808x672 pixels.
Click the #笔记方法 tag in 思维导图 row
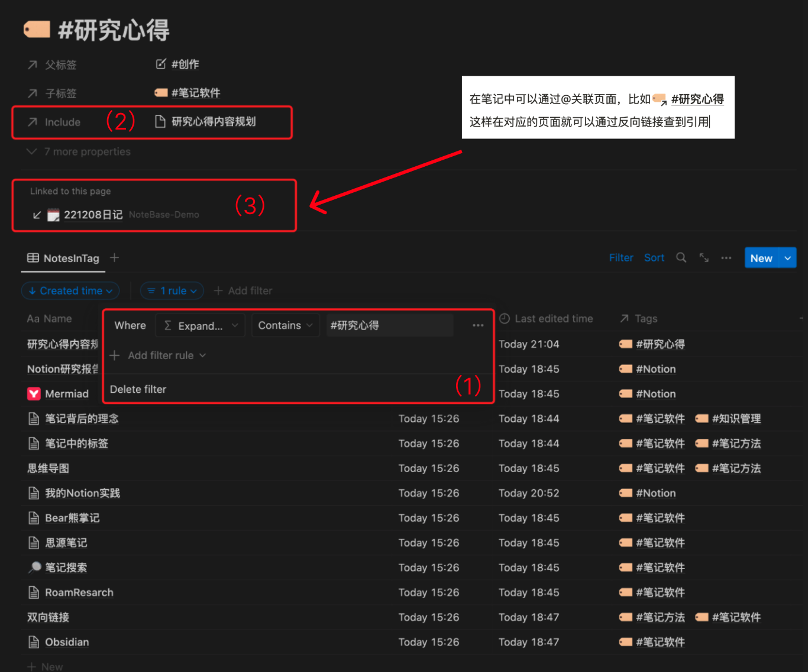pos(728,469)
